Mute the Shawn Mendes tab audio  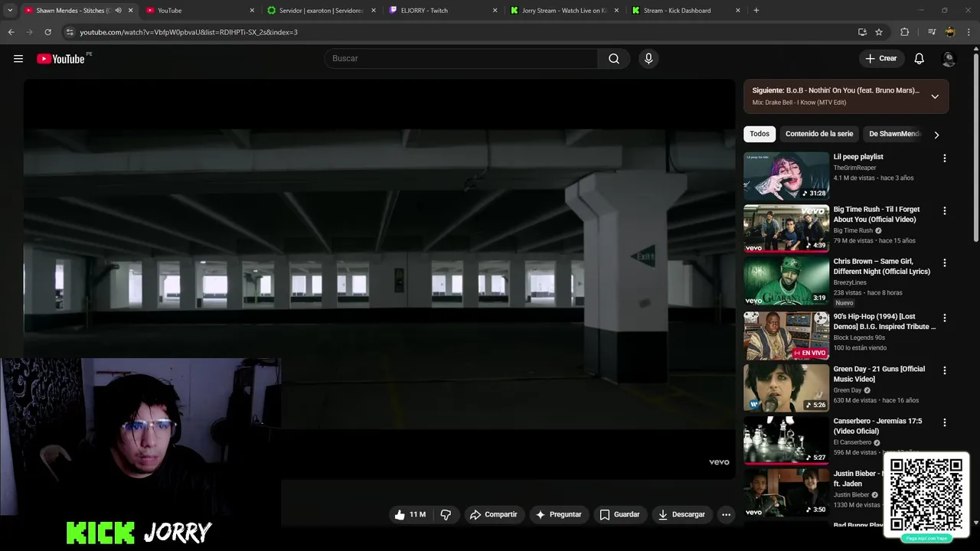click(x=118, y=11)
